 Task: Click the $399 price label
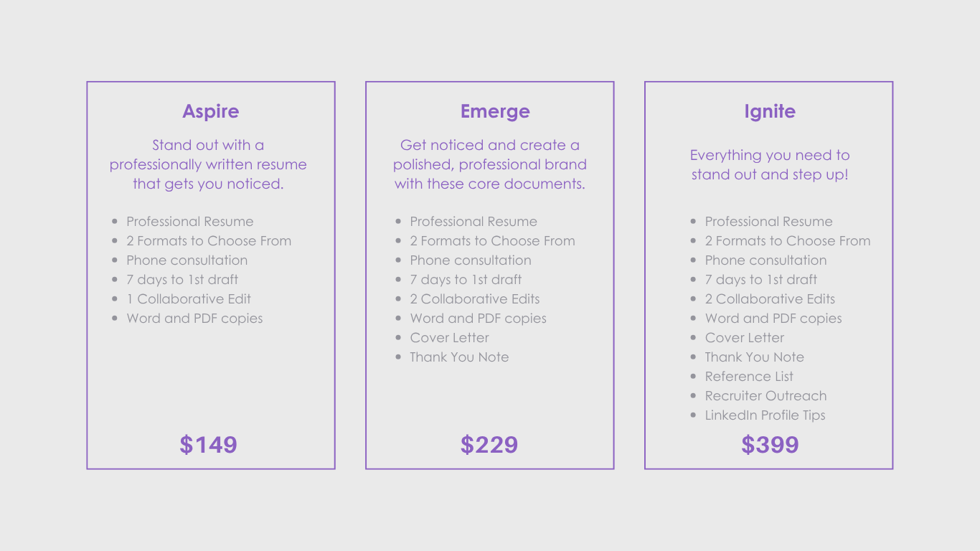pos(770,445)
